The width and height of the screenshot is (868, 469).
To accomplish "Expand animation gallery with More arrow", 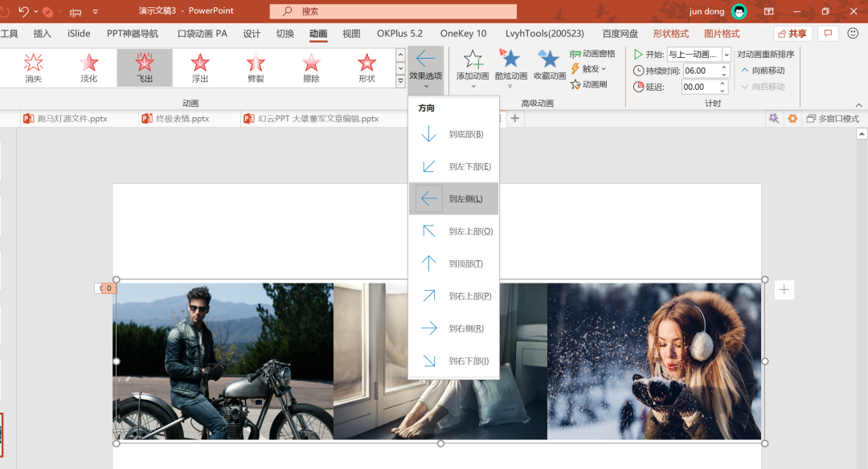I will [401, 81].
